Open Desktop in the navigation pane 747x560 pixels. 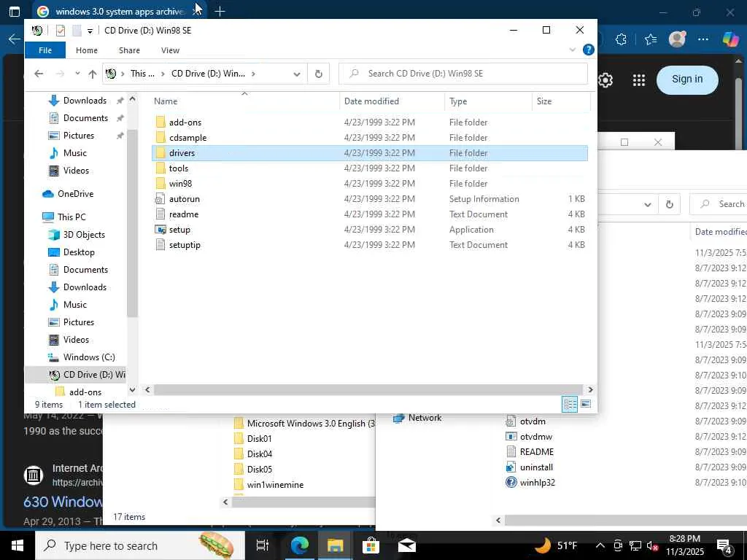pyautogui.click(x=79, y=252)
